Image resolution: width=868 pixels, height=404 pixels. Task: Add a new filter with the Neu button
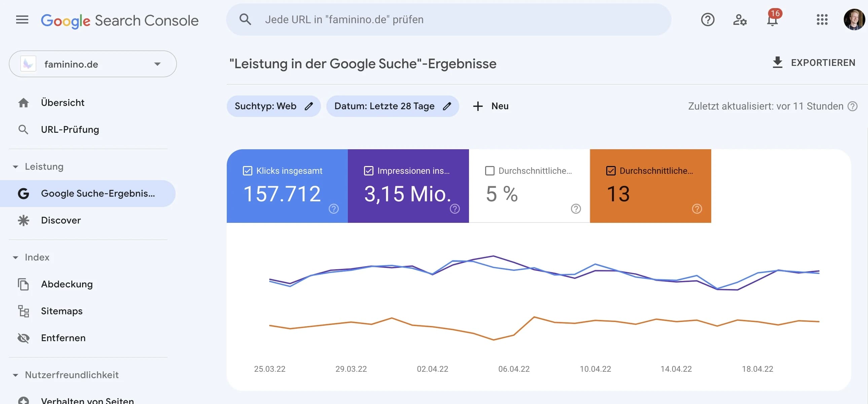coord(490,106)
